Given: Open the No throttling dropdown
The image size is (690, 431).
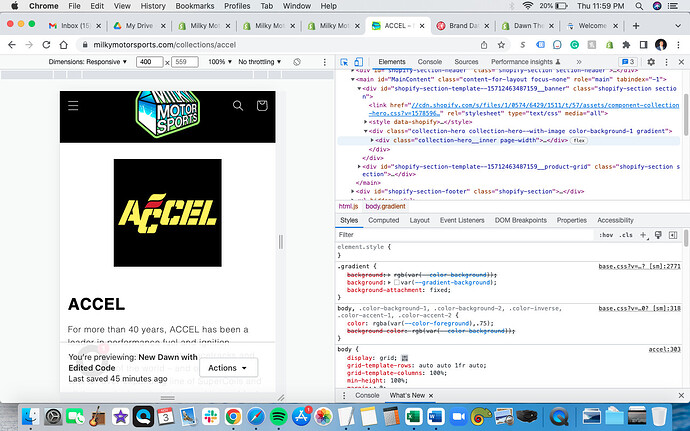Looking at the screenshot, I should [x=260, y=62].
